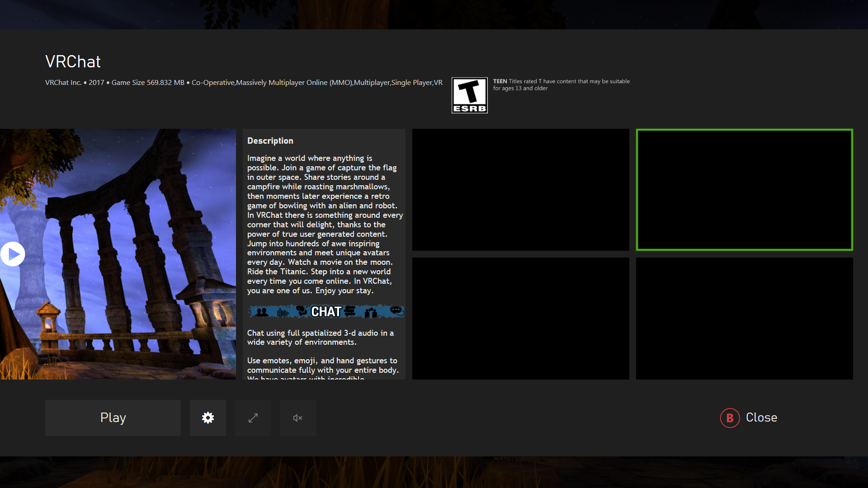This screenshot has width=868, height=488.
Task: Open the game settings gear icon
Action: tap(208, 418)
